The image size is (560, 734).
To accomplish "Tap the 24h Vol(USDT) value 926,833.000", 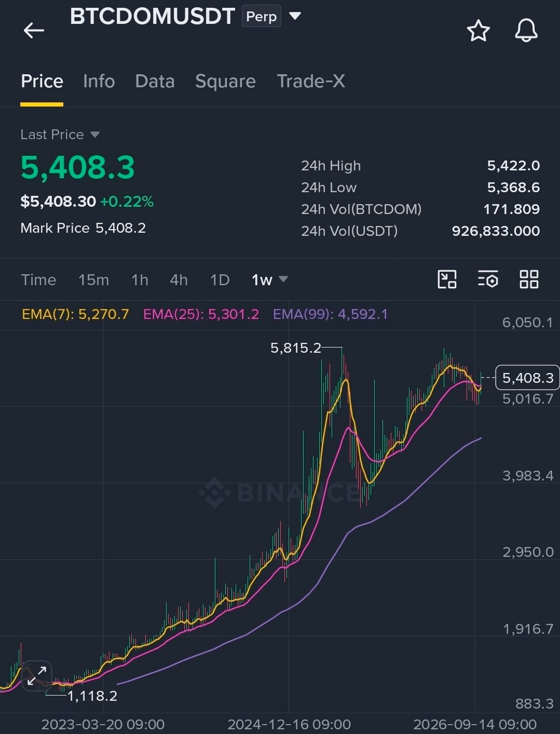I will coord(496,231).
